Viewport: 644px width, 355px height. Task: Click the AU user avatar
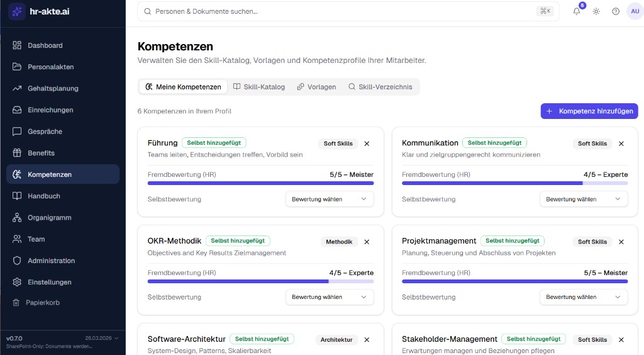(635, 11)
